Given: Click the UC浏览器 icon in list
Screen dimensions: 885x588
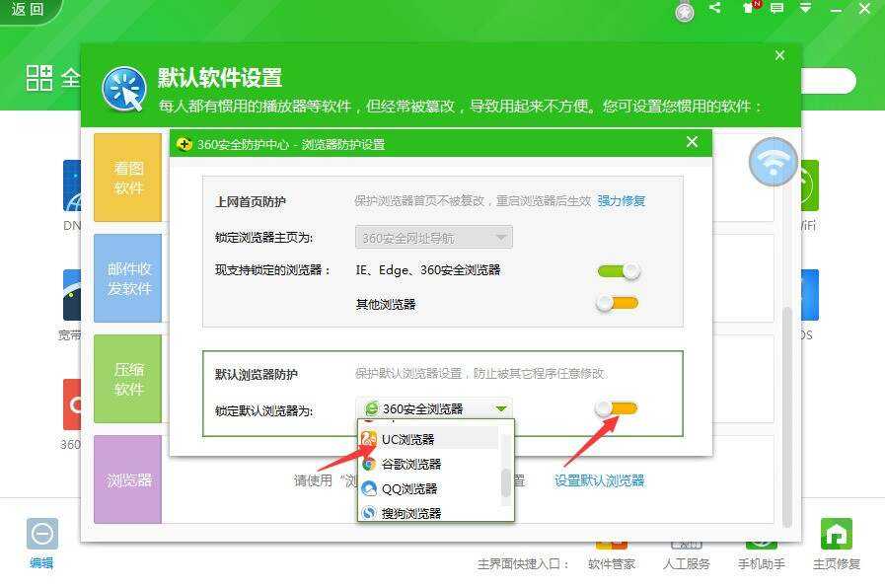Looking at the screenshot, I should coord(369,439).
